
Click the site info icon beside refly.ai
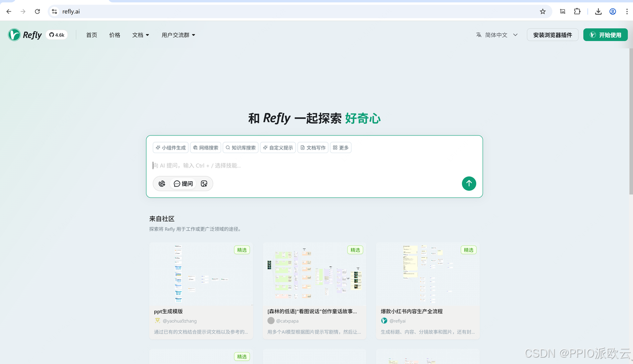(54, 11)
